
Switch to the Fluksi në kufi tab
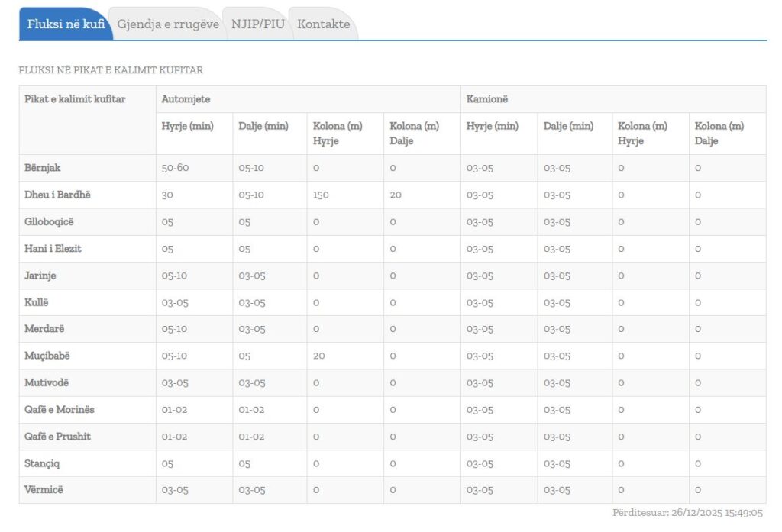point(66,24)
